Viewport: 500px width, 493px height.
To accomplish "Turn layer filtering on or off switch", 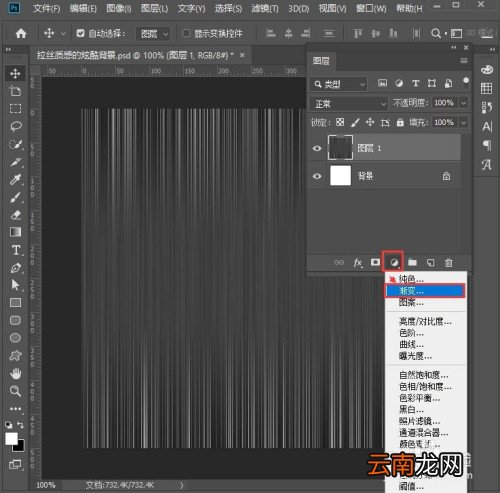I will 466,83.
